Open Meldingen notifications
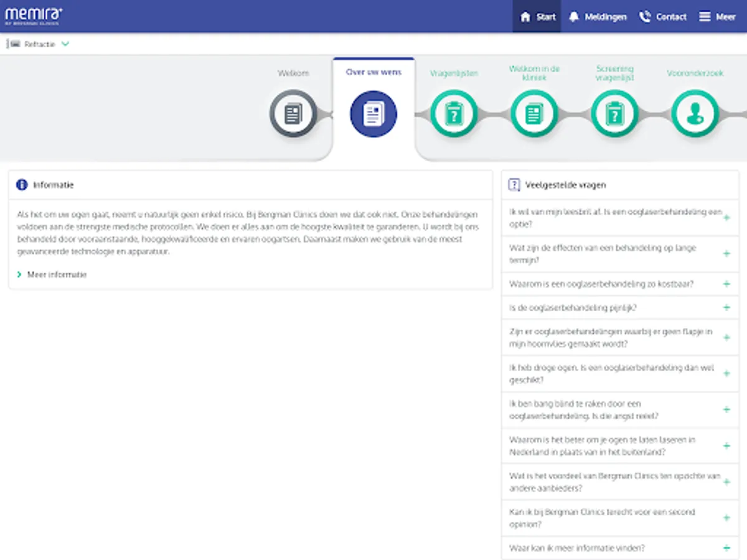Viewport: 747px width, 560px height. pyautogui.click(x=597, y=16)
